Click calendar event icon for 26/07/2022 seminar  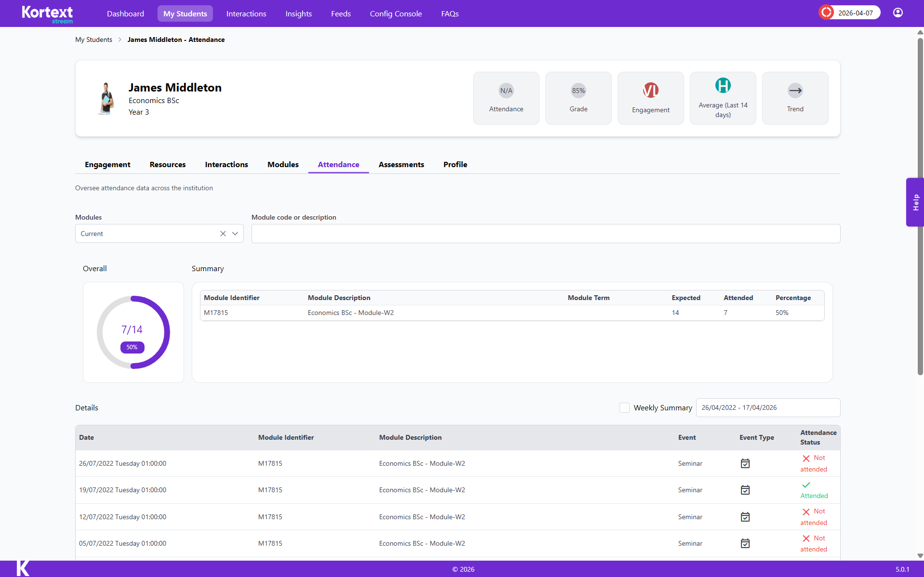pyautogui.click(x=745, y=463)
